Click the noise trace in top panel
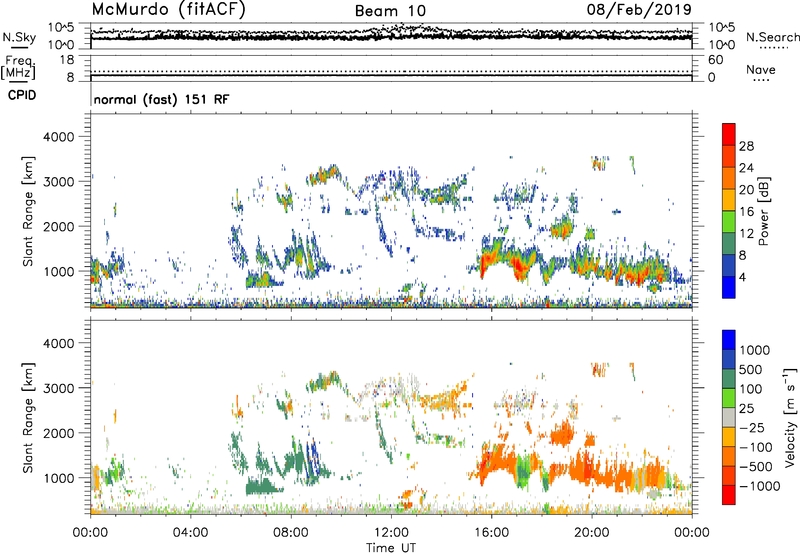 [x=391, y=35]
